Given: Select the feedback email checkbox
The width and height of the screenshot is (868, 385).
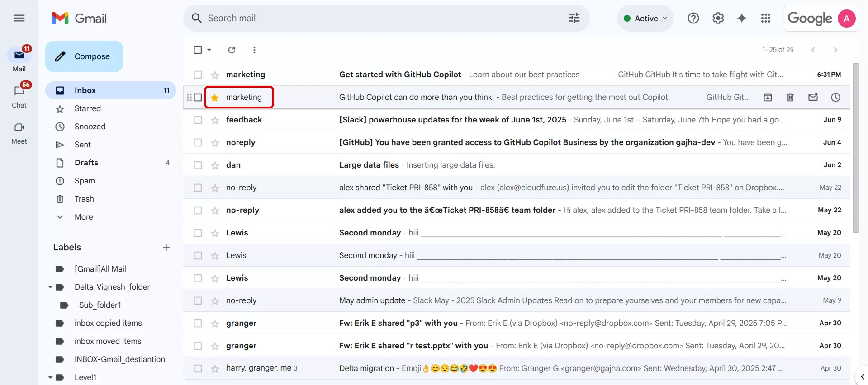Looking at the screenshot, I should (198, 120).
